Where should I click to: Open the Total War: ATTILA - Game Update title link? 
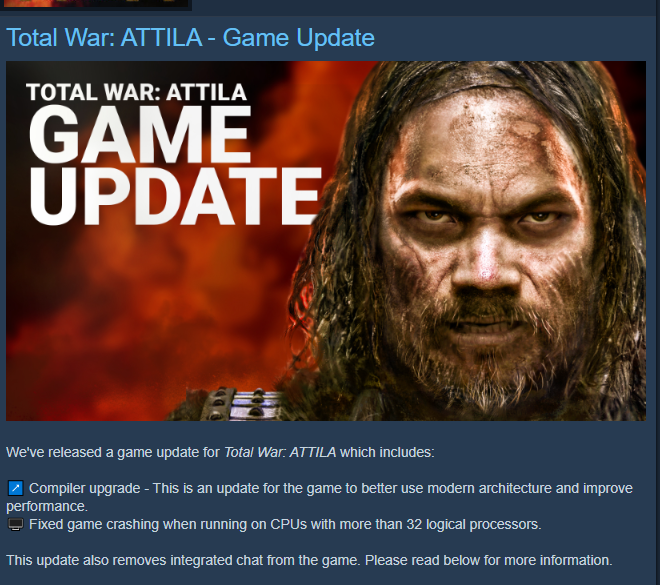pos(190,38)
